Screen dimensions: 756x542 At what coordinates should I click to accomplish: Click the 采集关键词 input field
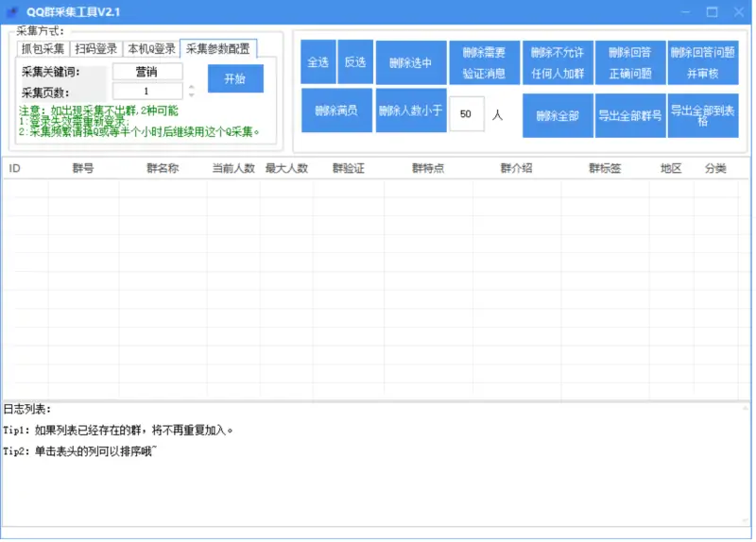(147, 72)
